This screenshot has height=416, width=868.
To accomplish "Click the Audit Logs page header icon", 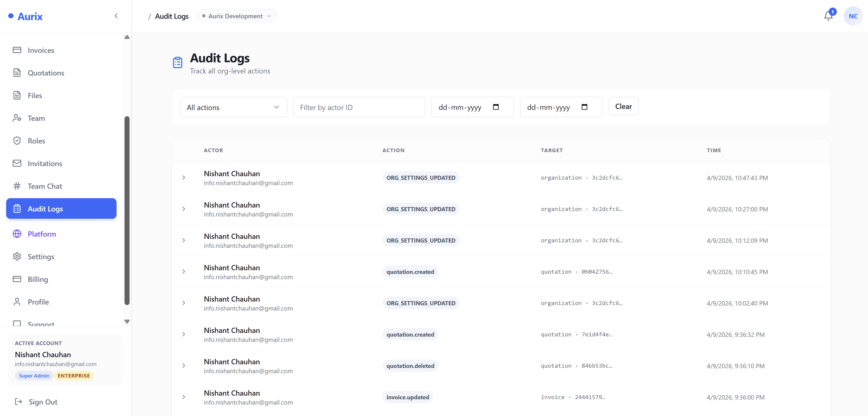I will pyautogui.click(x=178, y=62).
